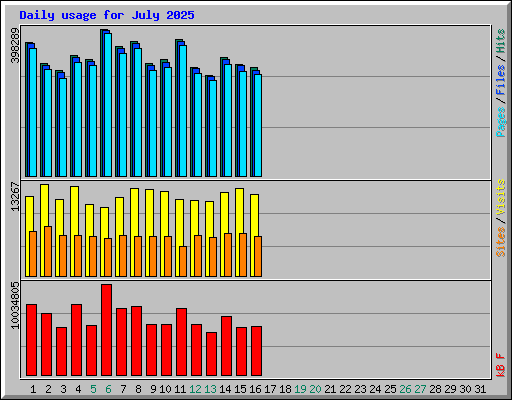Click day '3' on the date axis
Viewport: 512px width, 400px height.
63,389
